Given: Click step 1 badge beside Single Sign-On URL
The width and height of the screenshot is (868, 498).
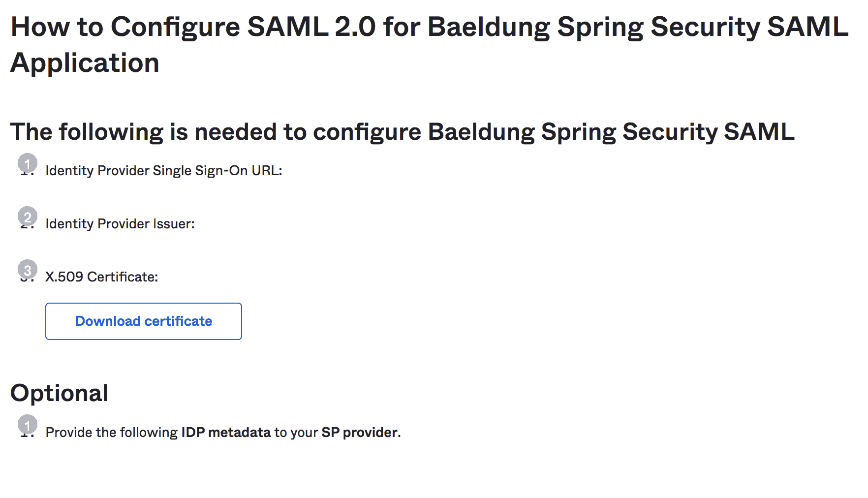Looking at the screenshot, I should 28,163.
